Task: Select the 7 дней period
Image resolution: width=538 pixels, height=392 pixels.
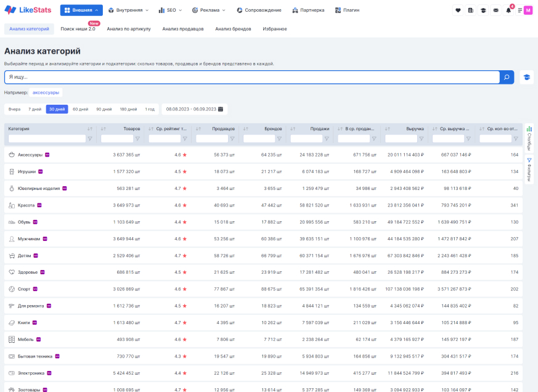Action: coord(35,109)
